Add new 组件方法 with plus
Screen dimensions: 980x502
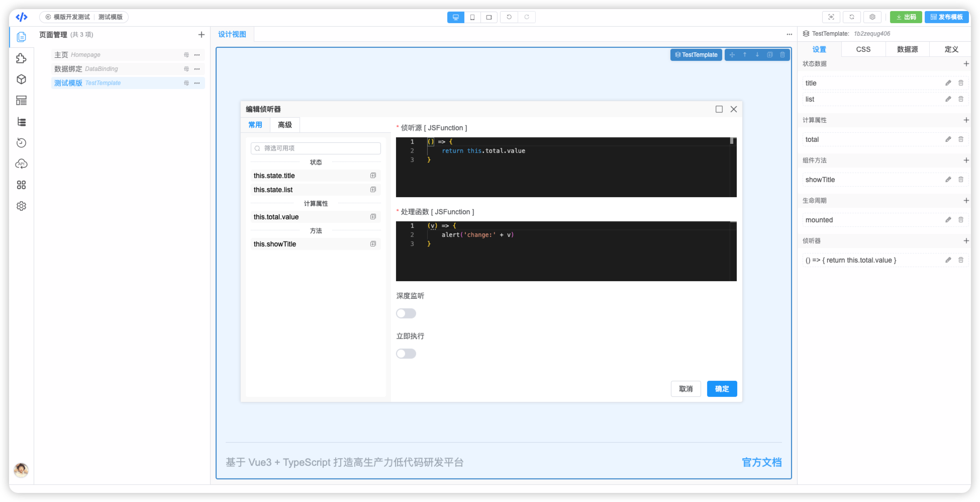[x=966, y=160]
